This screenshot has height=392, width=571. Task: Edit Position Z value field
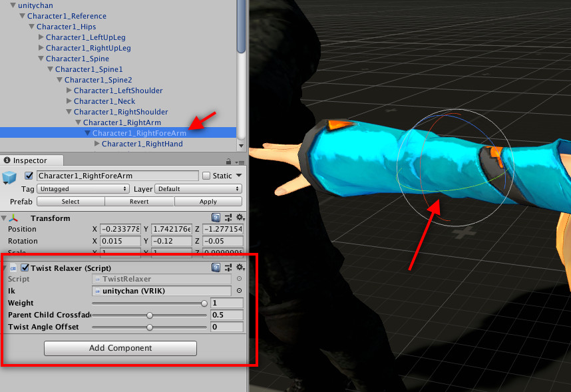pyautogui.click(x=222, y=229)
